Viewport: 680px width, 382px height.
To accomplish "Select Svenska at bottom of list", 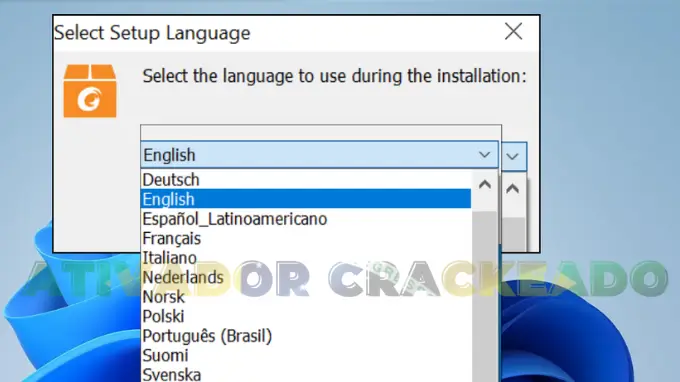I will (306, 374).
